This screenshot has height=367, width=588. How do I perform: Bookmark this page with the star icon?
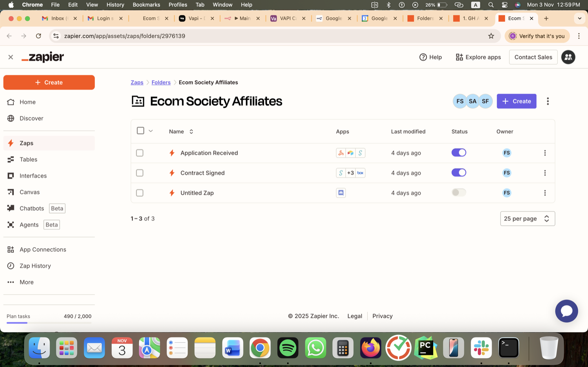click(x=491, y=36)
